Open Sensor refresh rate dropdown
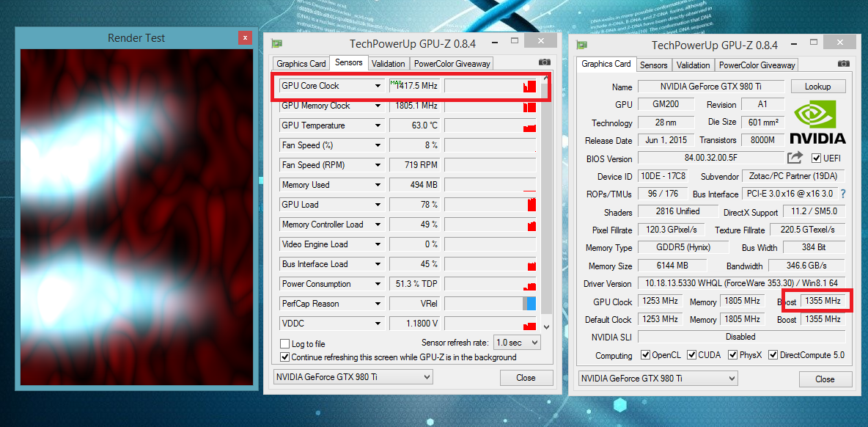Image resolution: width=868 pixels, height=427 pixels. pos(517,343)
